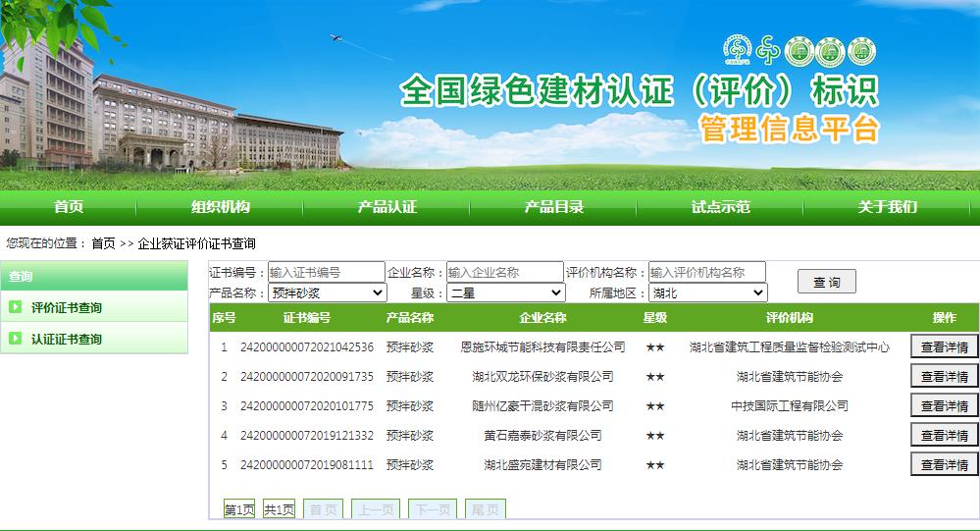Expand the 星级 dropdown set to 二星
The width and height of the screenshot is (980, 531).
click(x=506, y=292)
